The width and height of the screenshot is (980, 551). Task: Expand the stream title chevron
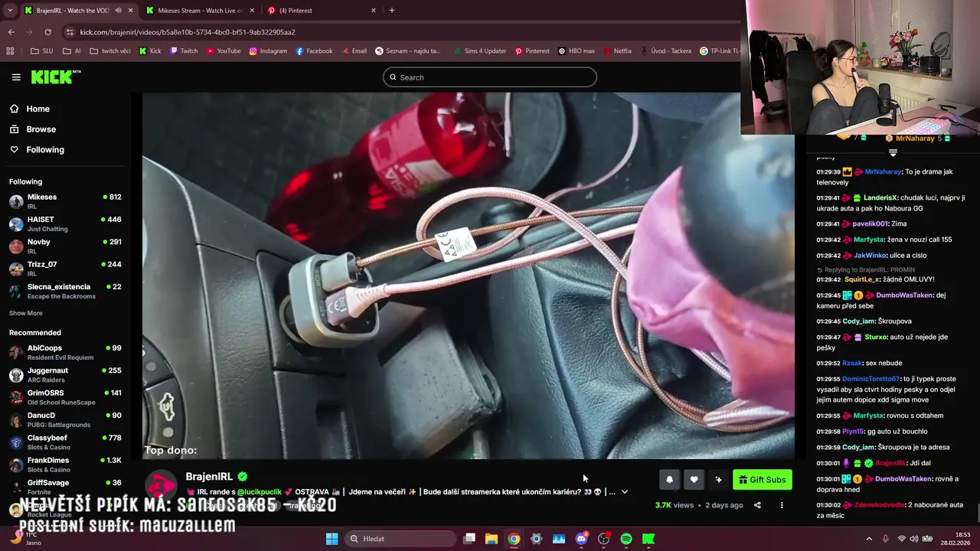[625, 492]
